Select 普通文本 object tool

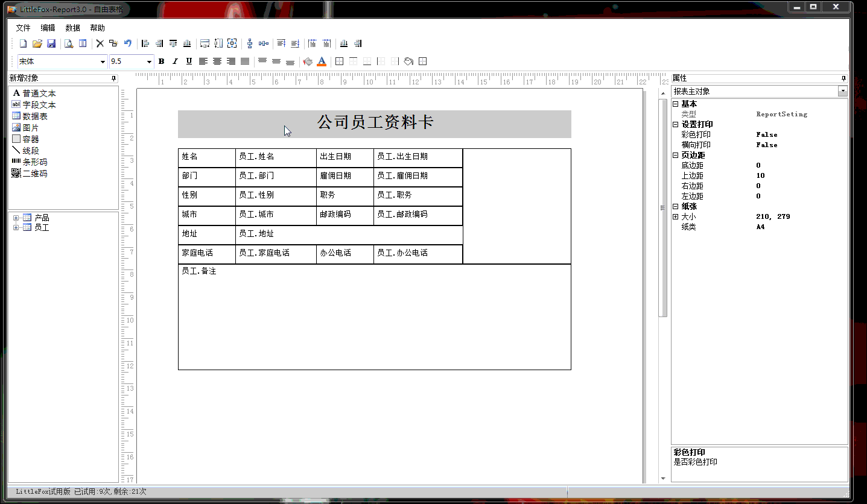coord(34,93)
